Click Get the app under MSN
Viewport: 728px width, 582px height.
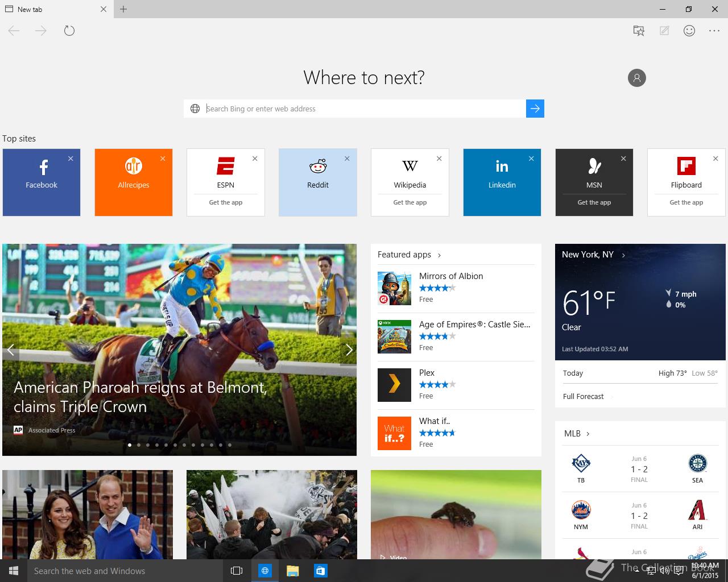pos(594,202)
